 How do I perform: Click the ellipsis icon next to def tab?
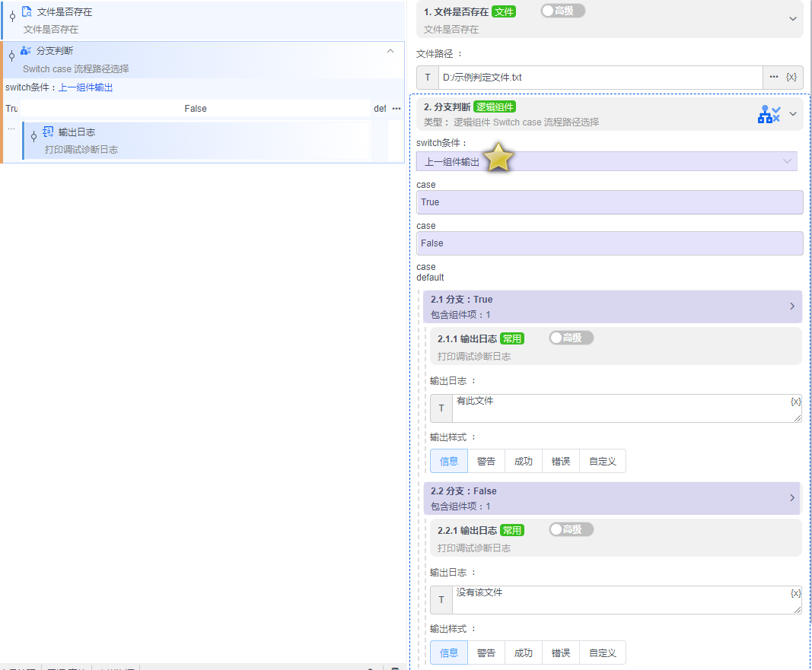pyautogui.click(x=396, y=109)
